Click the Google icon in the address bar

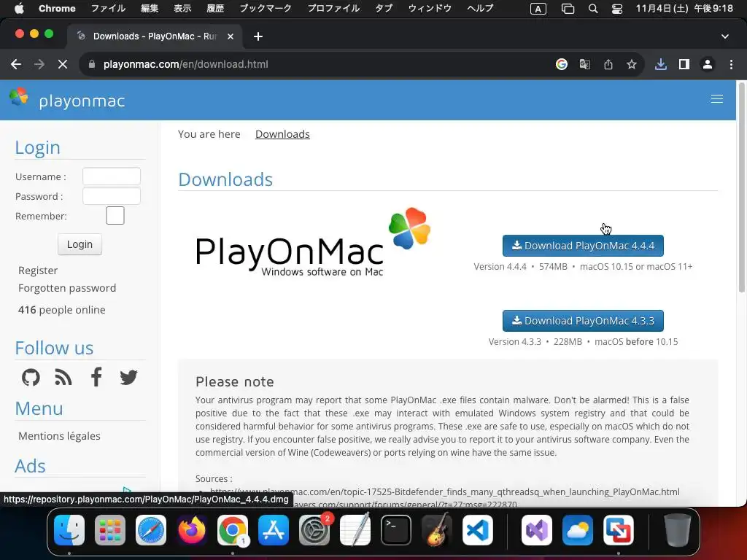pos(562,64)
